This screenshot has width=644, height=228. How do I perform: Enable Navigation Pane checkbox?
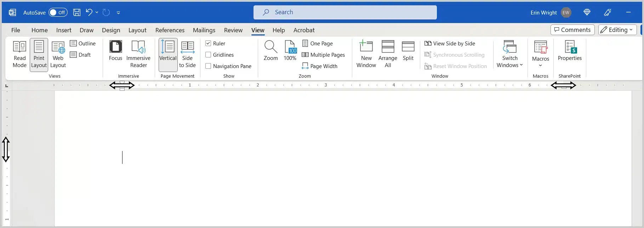coord(208,66)
